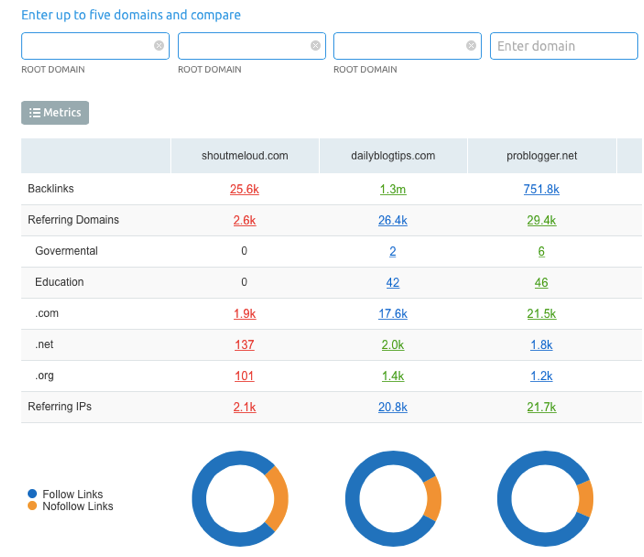Open referring IPs value 20.8k

tap(393, 407)
